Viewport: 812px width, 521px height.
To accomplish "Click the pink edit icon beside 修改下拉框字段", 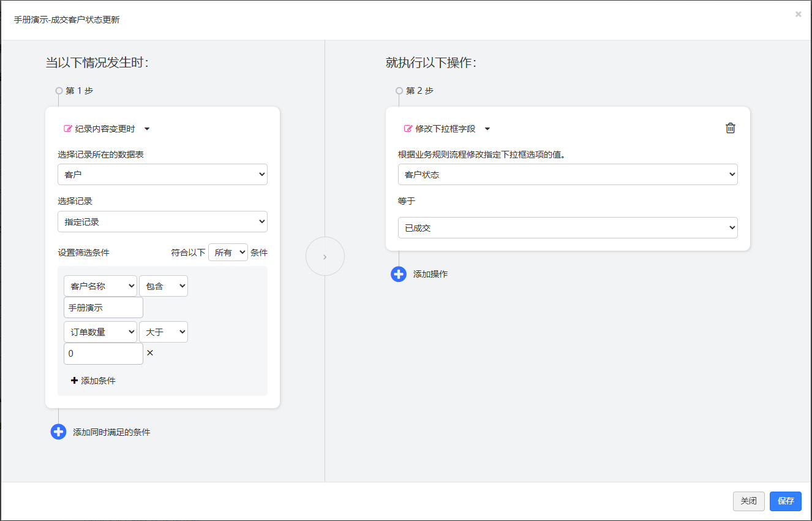I will coord(408,129).
